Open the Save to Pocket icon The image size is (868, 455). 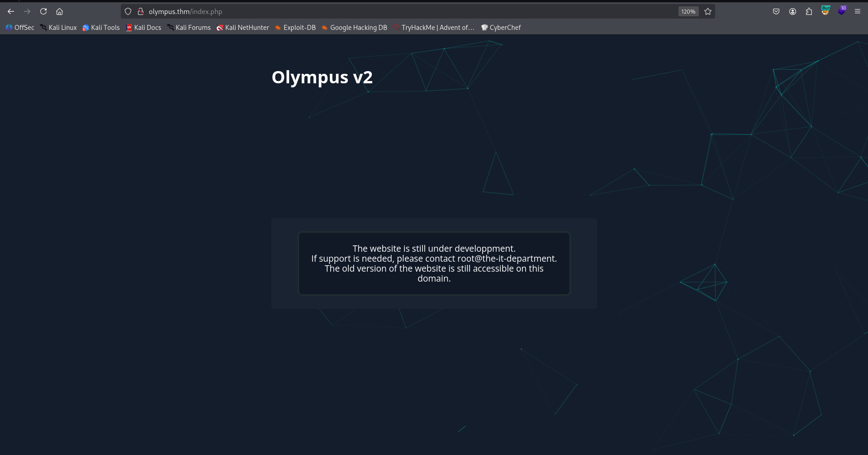[776, 11]
